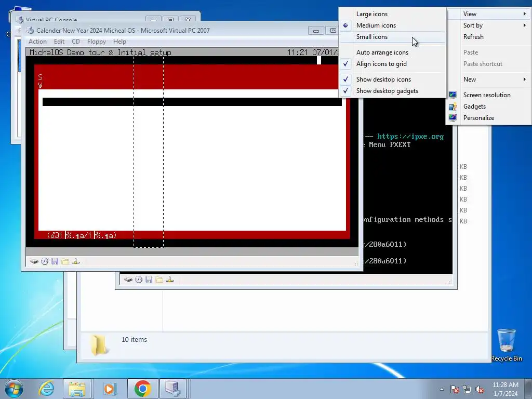Show hidden tray icons arrow

442,389
